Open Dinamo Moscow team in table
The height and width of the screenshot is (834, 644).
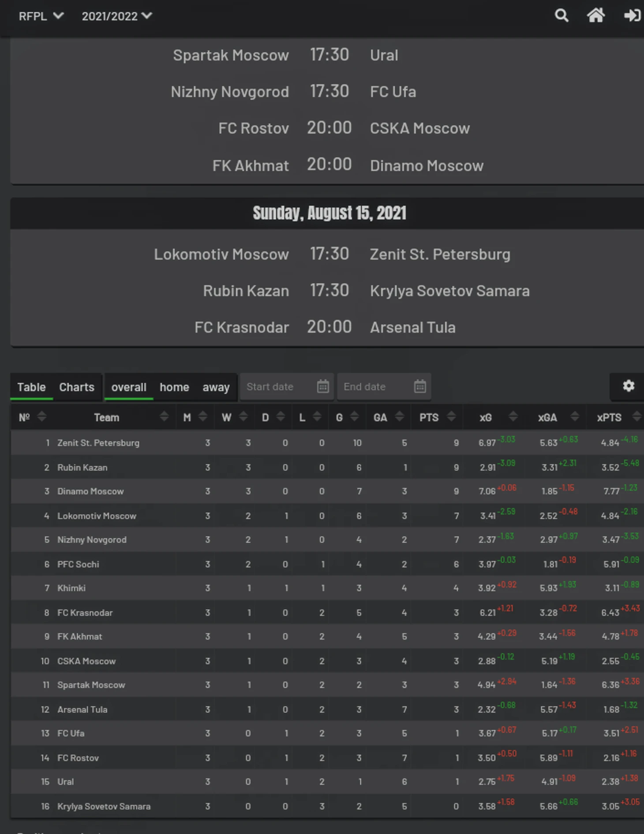[90, 491]
